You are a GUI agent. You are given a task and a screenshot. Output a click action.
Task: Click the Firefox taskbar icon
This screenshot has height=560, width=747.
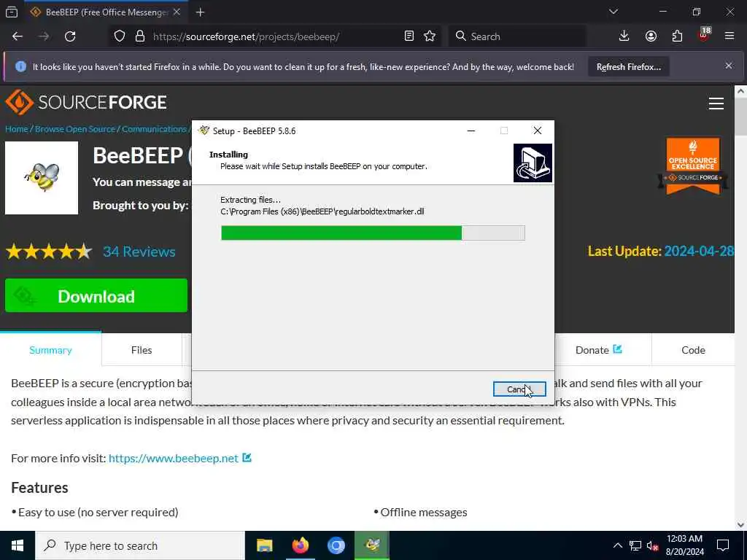300,545
